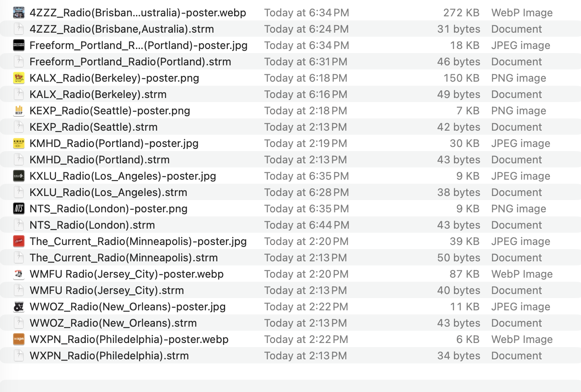Select file name WXPN_Radio(Philedelphia).strm
The height and width of the screenshot is (392, 581).
click(109, 356)
